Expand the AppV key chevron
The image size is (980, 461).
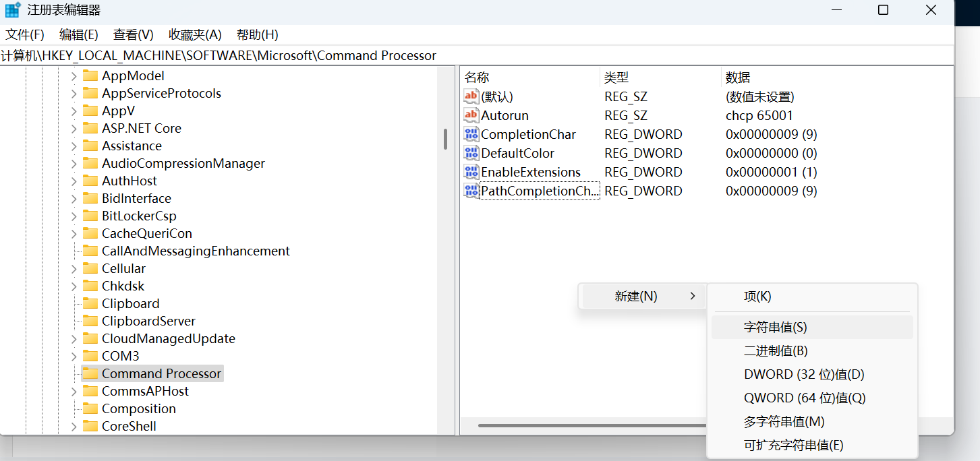coord(74,111)
